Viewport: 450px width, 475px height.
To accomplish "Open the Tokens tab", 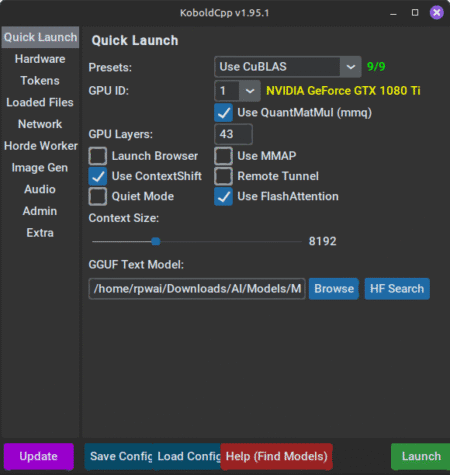I will (x=40, y=81).
